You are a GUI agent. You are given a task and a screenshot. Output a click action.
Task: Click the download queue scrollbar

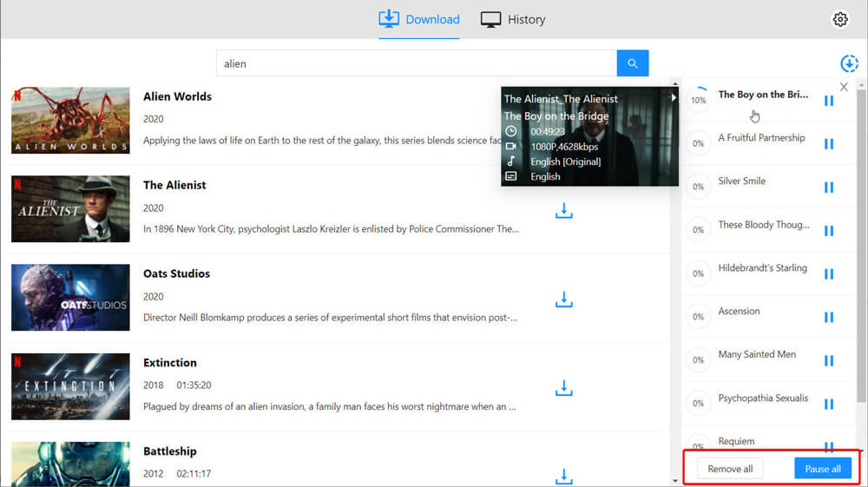[x=861, y=247]
